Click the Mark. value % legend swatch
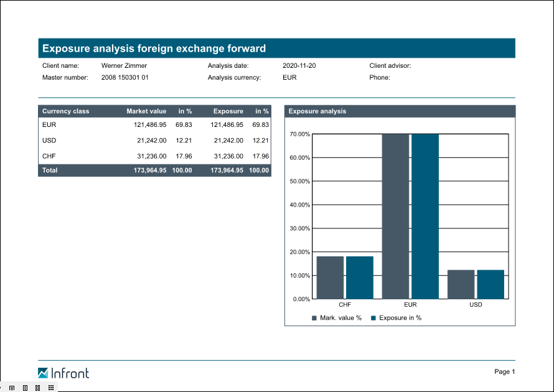 (315, 318)
